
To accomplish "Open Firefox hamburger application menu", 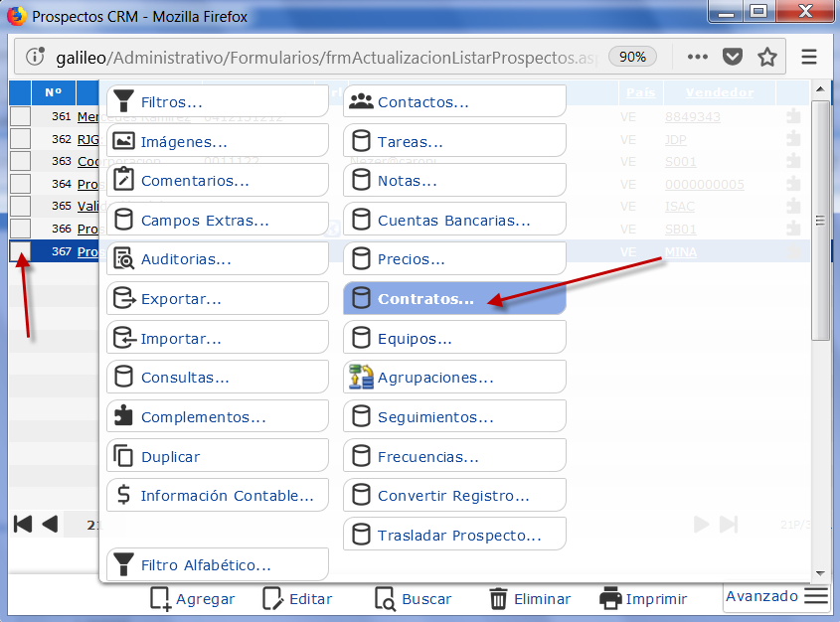I will click(x=809, y=57).
